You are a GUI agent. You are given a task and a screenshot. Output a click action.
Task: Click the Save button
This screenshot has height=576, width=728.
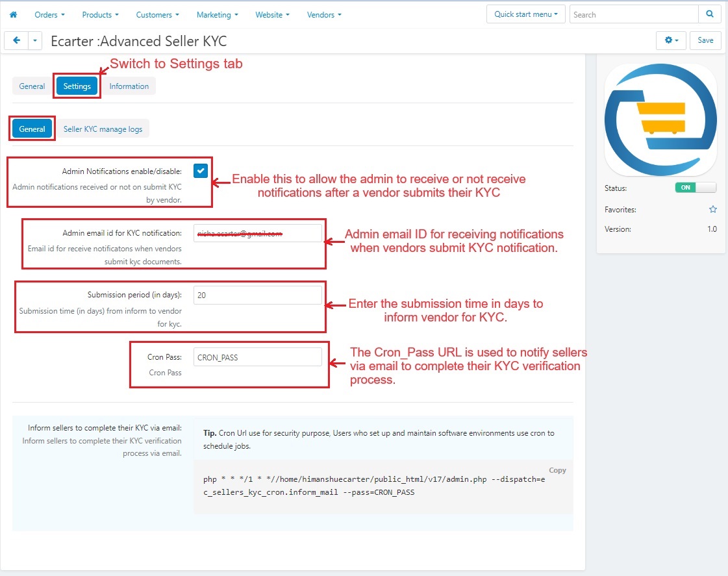pos(705,40)
